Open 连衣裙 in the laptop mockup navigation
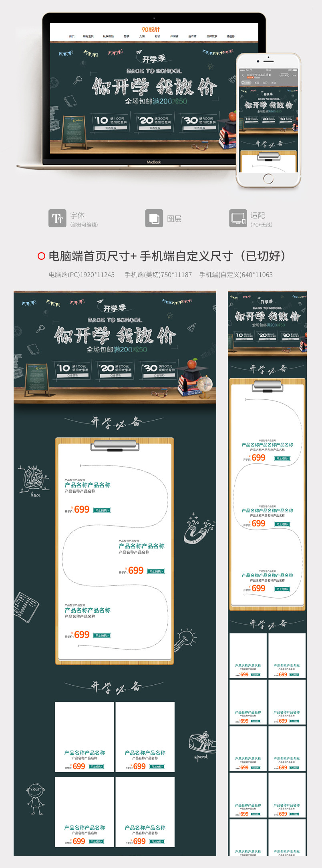 [x=193, y=36]
